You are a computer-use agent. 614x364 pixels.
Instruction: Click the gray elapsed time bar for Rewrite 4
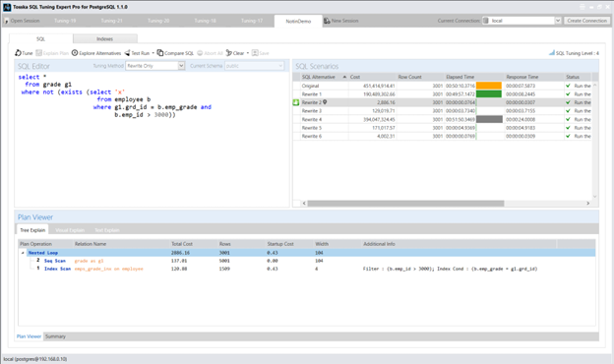pos(489,119)
